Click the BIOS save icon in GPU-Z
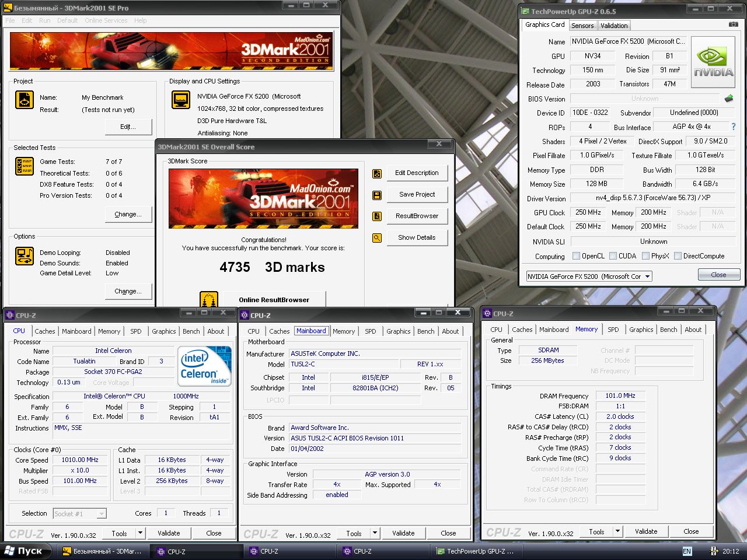The height and width of the screenshot is (560, 747). 728,99
